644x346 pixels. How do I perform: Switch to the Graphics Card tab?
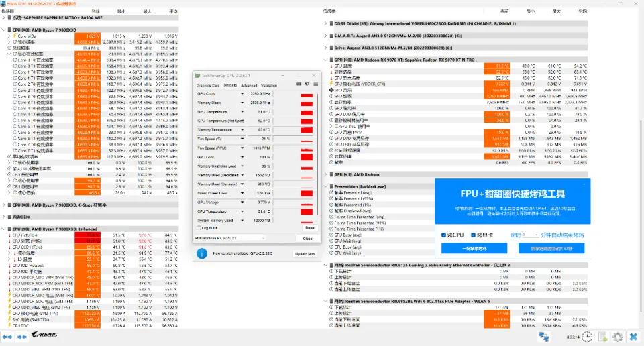tap(207, 85)
